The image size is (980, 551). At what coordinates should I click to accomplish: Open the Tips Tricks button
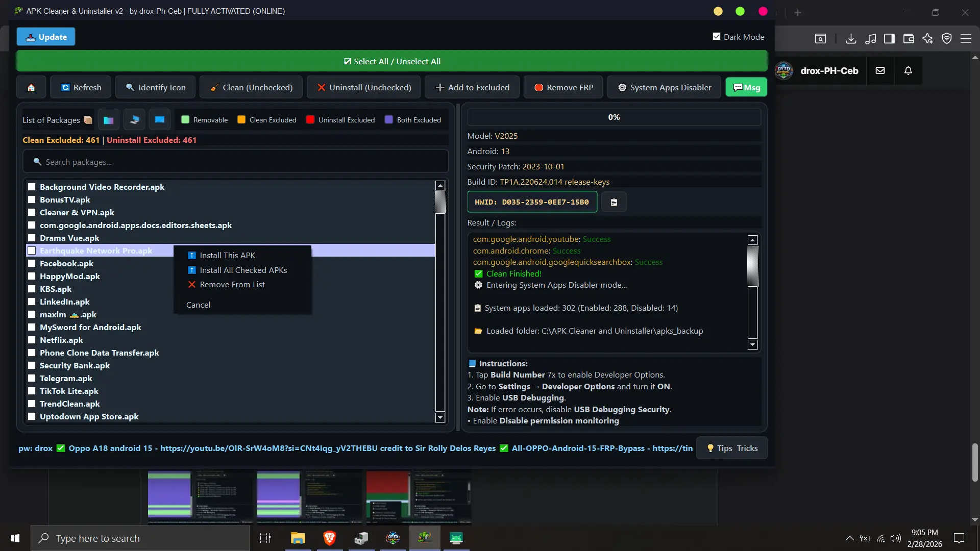(732, 448)
